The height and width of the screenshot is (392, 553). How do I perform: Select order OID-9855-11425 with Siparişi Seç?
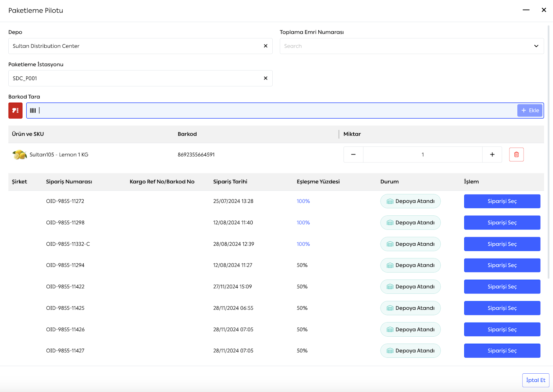pos(502,308)
